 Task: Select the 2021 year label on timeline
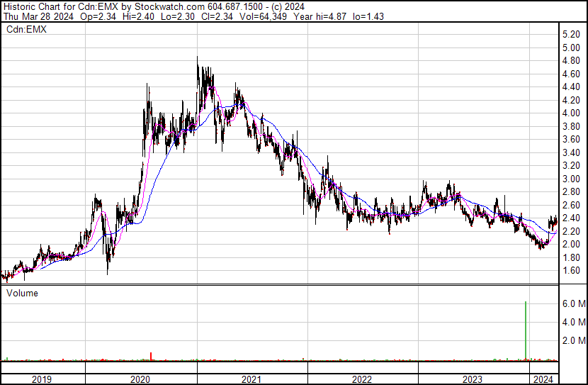pos(251,379)
